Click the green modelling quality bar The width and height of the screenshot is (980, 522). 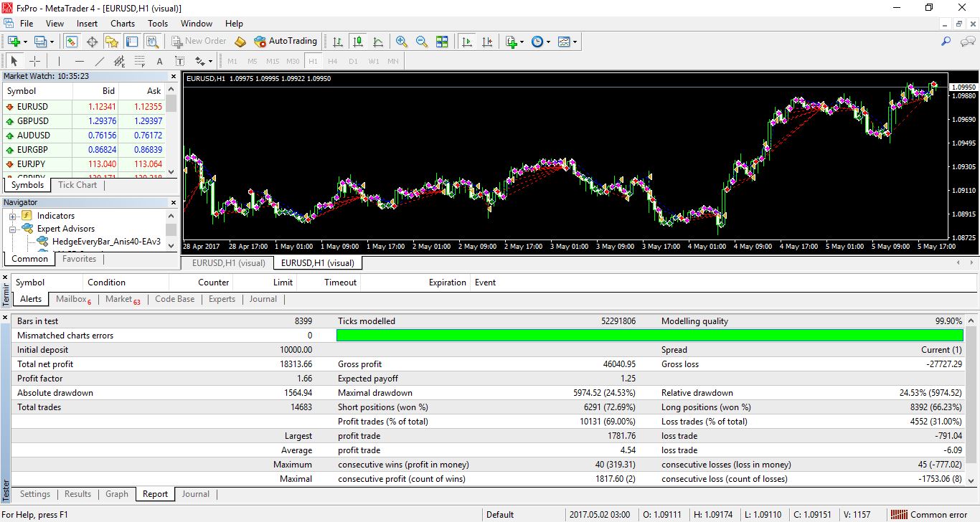pos(649,336)
